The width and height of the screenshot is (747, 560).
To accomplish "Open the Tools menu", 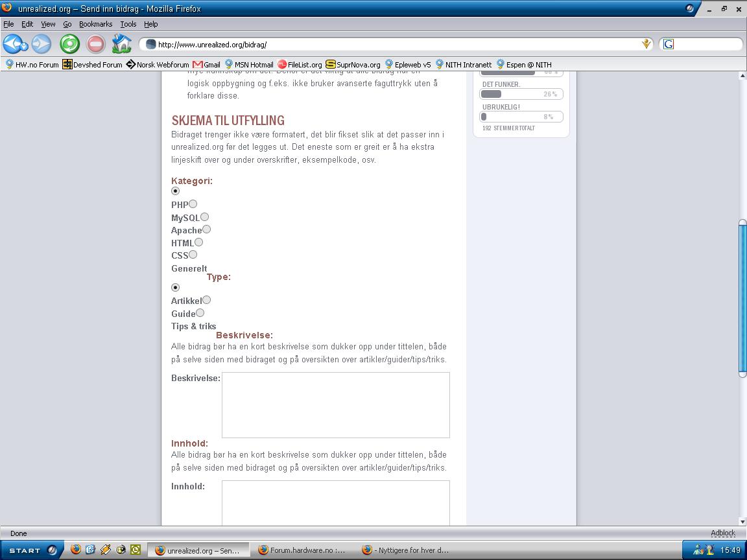I will click(x=128, y=24).
